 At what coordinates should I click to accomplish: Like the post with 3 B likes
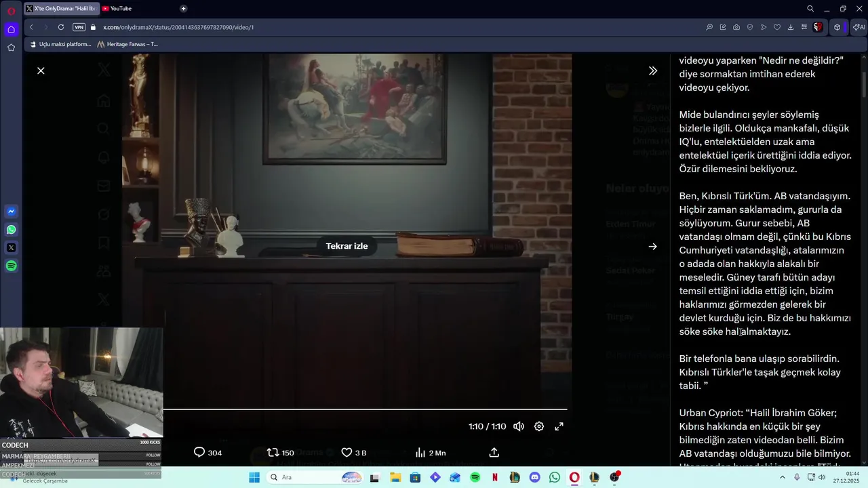(x=353, y=452)
